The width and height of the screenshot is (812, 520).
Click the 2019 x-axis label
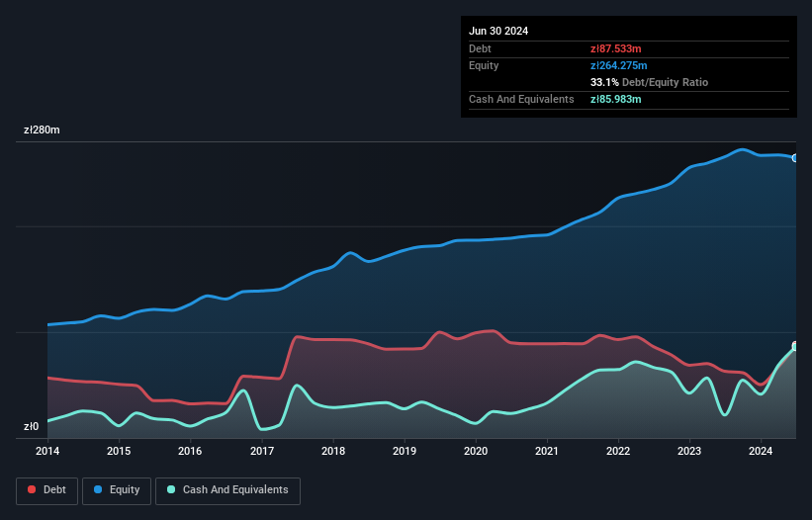pos(405,451)
